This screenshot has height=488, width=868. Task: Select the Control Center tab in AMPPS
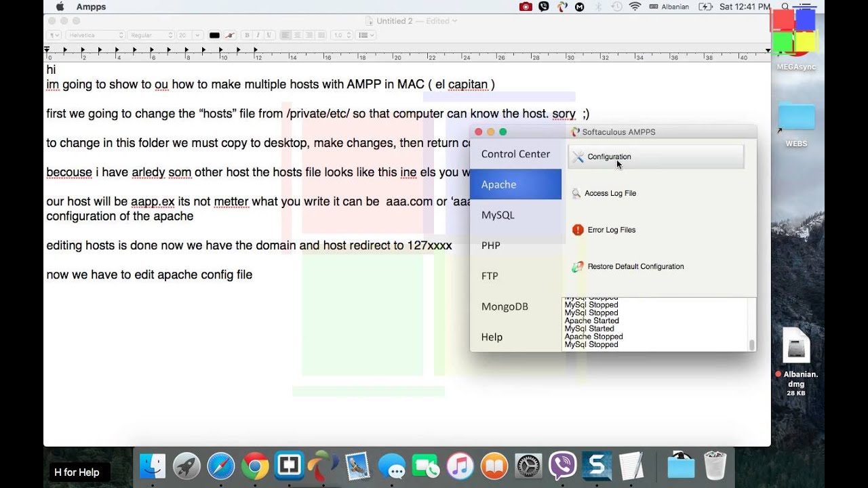point(515,154)
